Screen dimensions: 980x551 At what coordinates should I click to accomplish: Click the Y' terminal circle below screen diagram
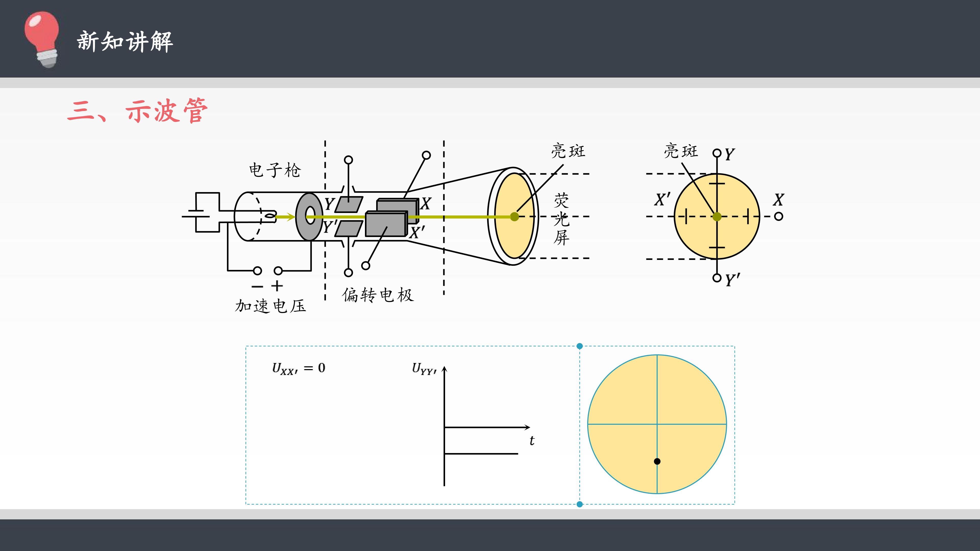717,278
